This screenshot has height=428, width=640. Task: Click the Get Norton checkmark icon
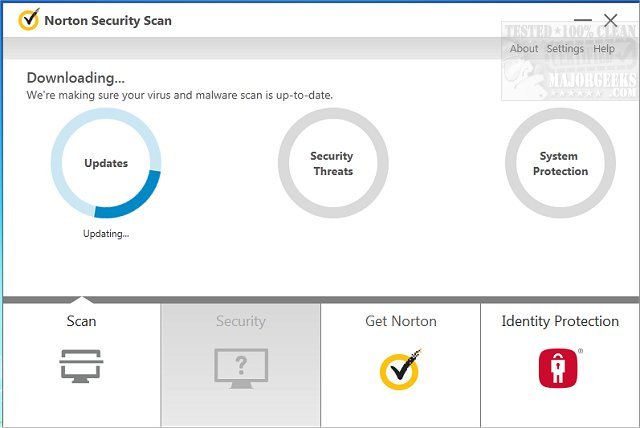(x=400, y=369)
